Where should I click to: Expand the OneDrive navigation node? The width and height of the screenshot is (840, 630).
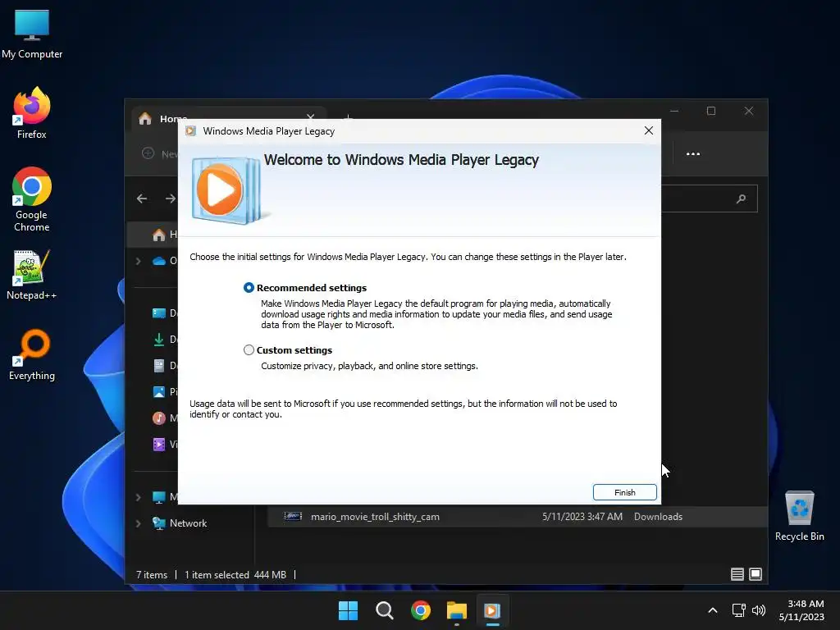[138, 261]
